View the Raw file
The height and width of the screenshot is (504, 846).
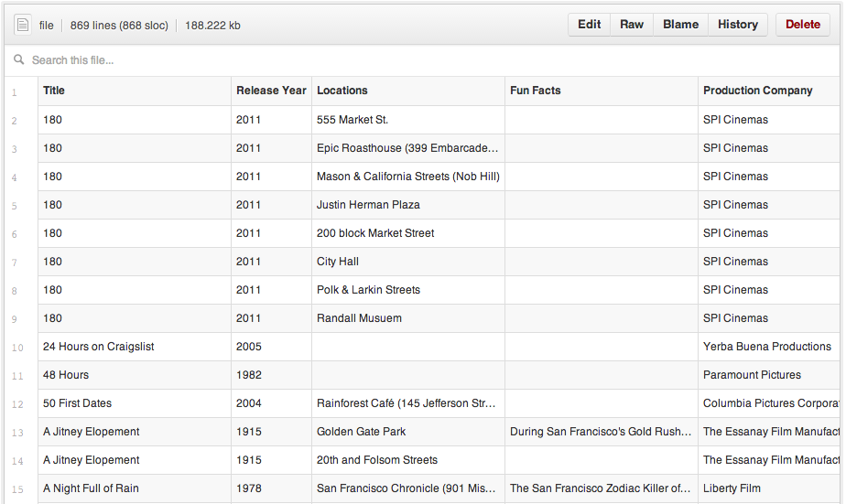pos(632,25)
